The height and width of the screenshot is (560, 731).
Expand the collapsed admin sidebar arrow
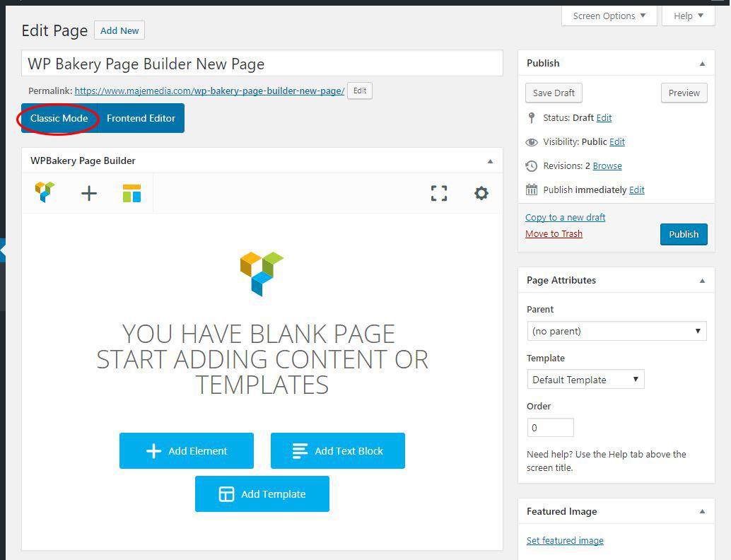(3, 250)
